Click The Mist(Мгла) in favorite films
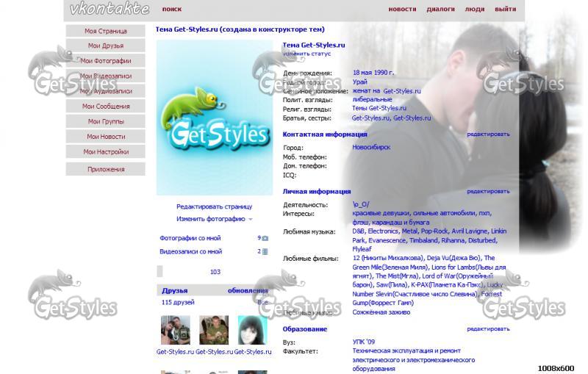This screenshot has height=374, width=588. click(398, 276)
